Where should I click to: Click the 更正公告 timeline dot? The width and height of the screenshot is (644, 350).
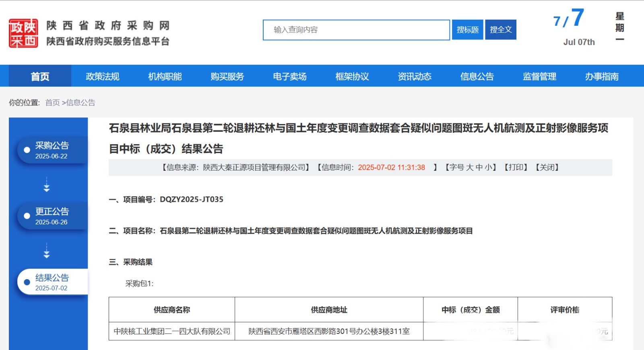[27, 216]
